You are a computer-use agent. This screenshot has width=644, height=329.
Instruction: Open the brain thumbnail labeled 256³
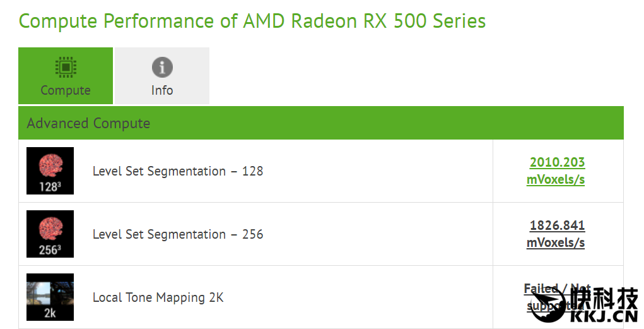click(50, 234)
